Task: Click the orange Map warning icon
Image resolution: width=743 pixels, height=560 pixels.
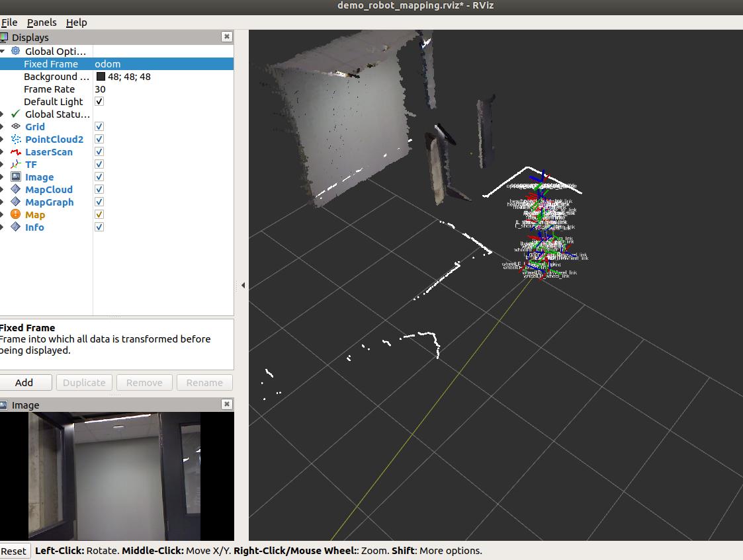Action: (x=16, y=215)
